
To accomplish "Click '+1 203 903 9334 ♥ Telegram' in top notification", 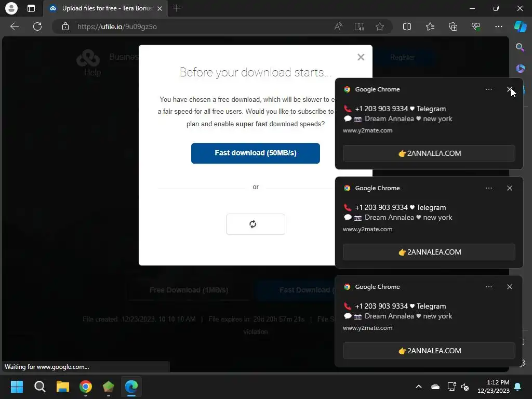I will click(401, 109).
